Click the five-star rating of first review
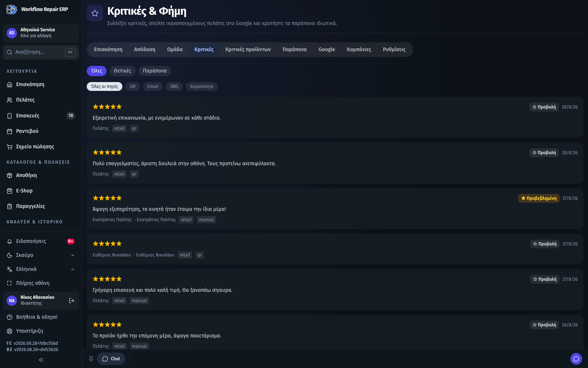 [107, 107]
